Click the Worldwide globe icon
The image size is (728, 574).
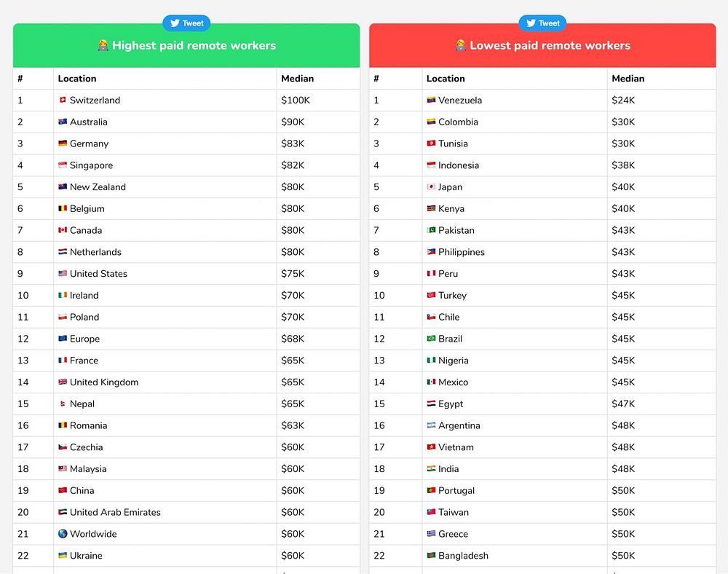click(63, 534)
